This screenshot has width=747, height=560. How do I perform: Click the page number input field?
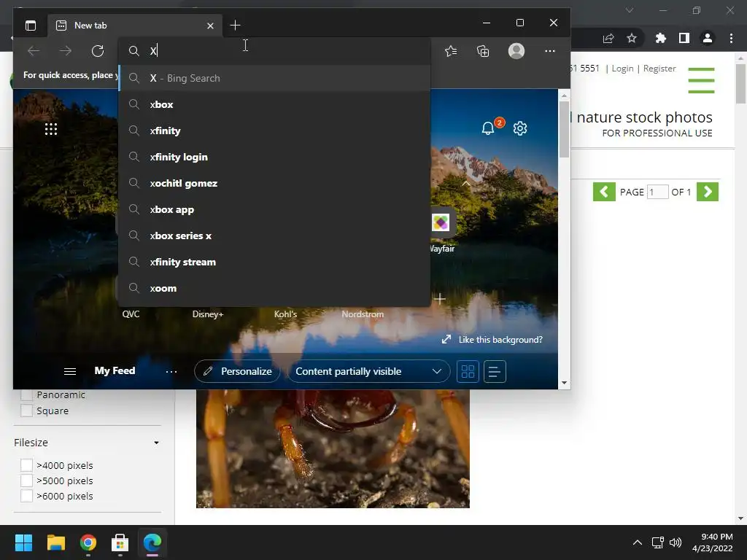(657, 192)
